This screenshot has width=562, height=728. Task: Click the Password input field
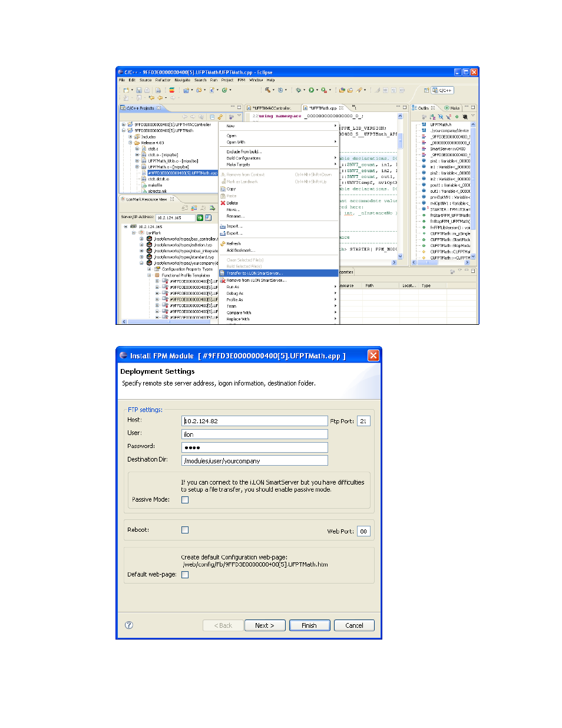(254, 447)
